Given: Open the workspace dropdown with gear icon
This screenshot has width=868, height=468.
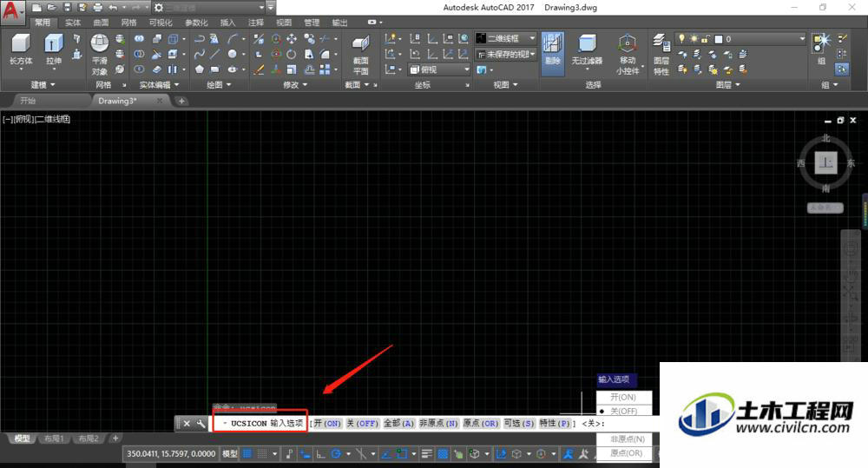Looking at the screenshot, I should (x=209, y=8).
